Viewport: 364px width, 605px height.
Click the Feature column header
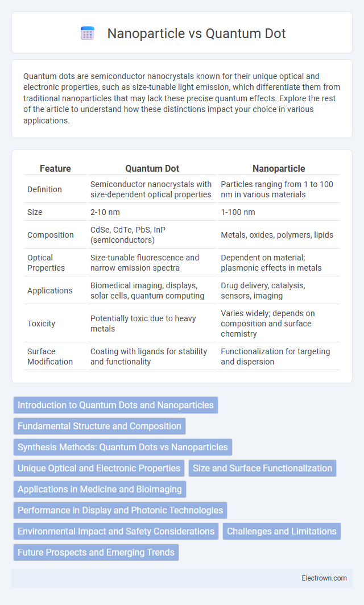(55, 169)
